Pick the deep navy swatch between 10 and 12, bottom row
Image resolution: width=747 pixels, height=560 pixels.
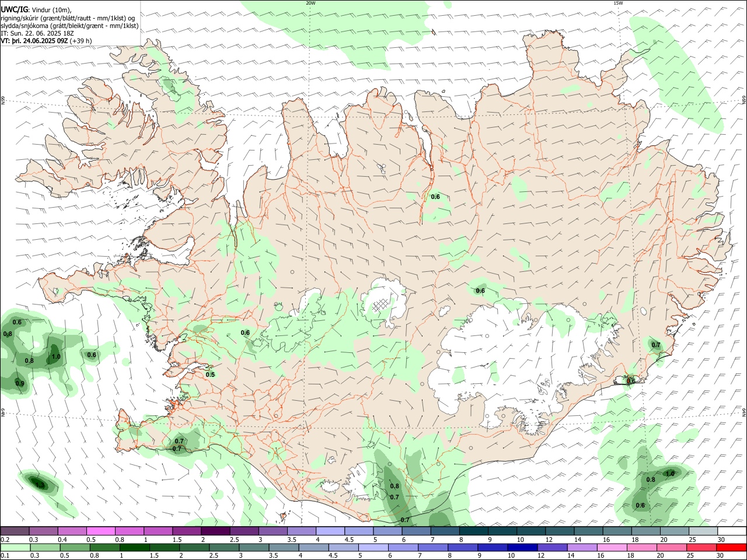tap(522, 548)
